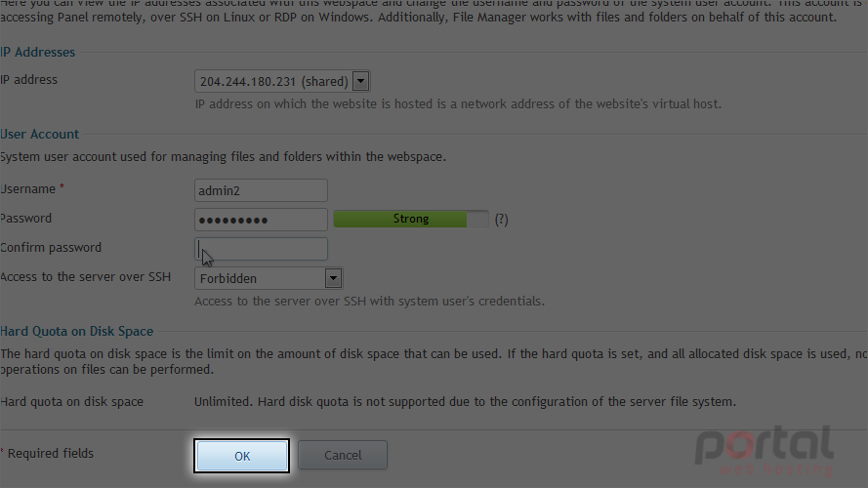The image size is (868, 488).
Task: Click the 204.244.180.231 (shared) selection
Action: coord(274,81)
